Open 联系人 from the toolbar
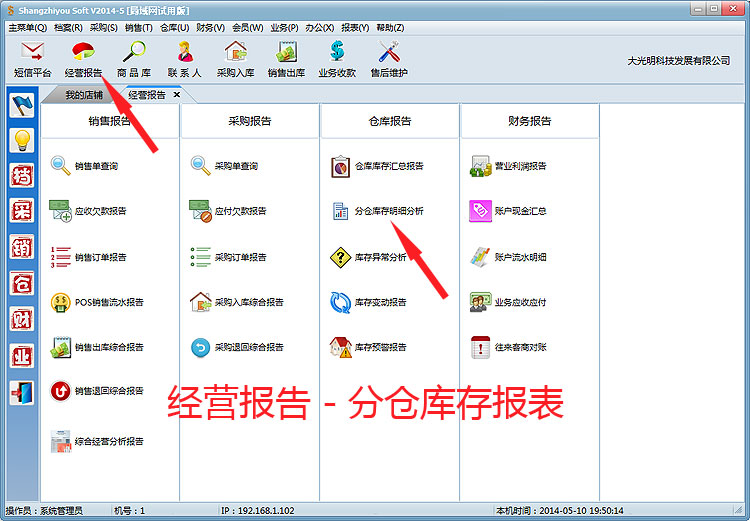Viewport: 750px width, 521px height. [185, 58]
